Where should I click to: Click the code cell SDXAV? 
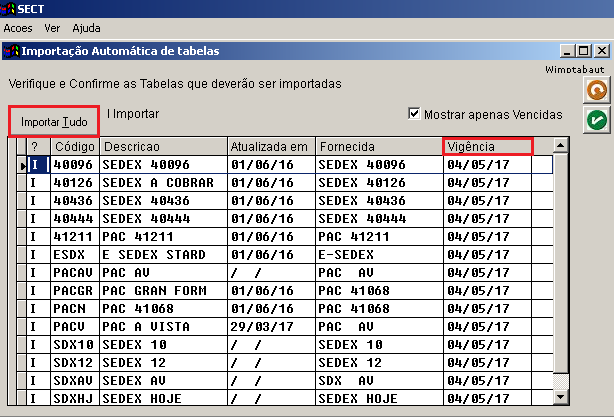tap(75, 381)
